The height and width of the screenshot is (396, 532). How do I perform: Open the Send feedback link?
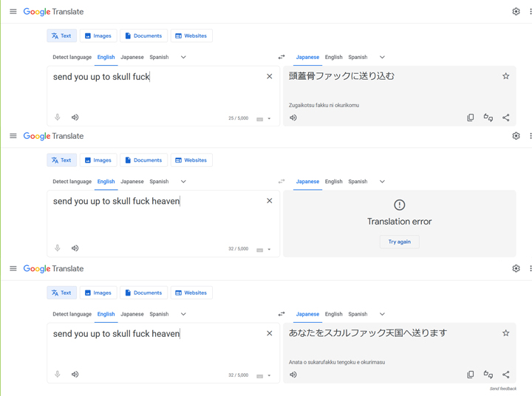pyautogui.click(x=503, y=389)
